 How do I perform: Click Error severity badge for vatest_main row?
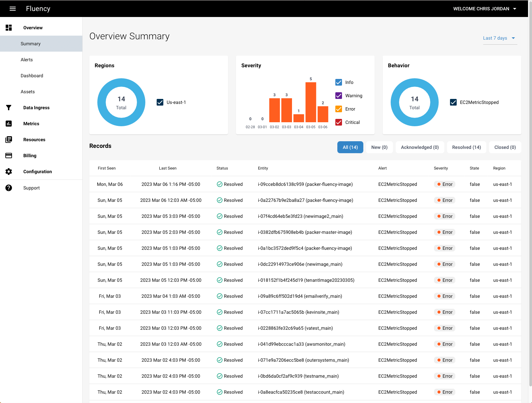445,328
